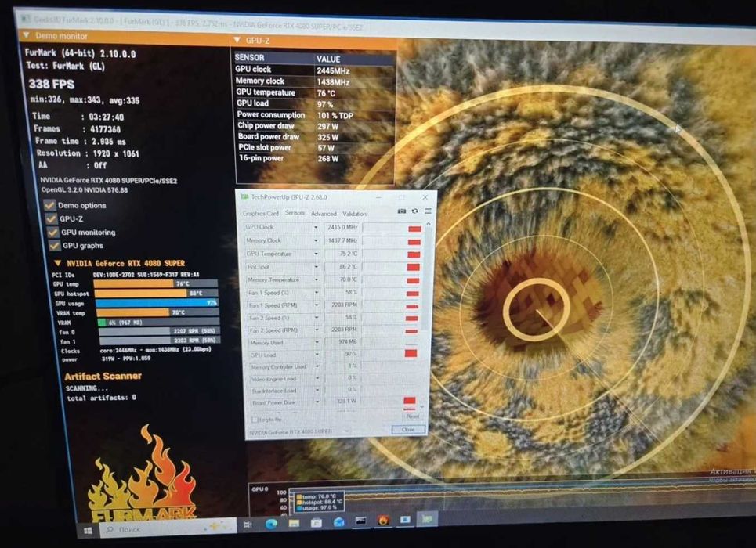The height and width of the screenshot is (548, 756).
Task: Open the GPU Load sensor dropdown
Action: pos(317,355)
